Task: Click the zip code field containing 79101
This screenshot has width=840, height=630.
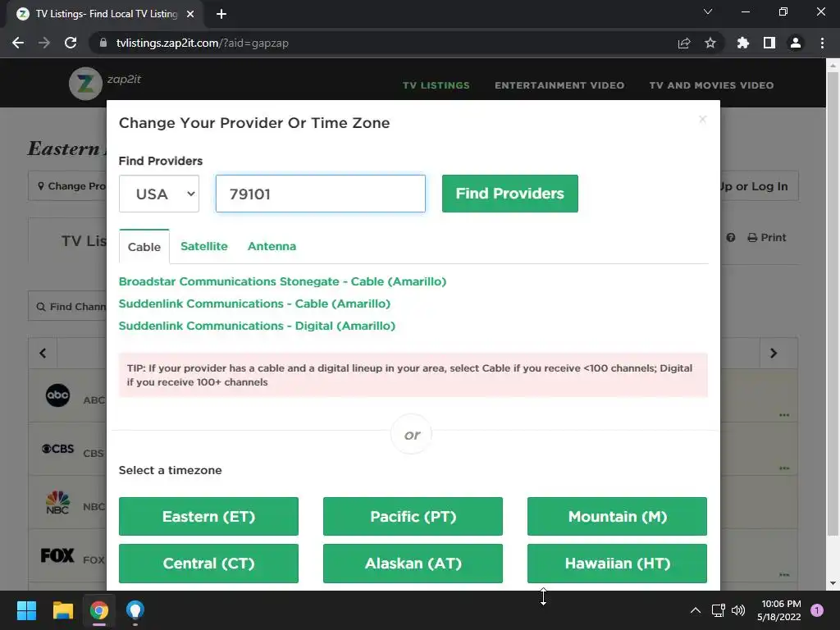Action: [x=321, y=194]
